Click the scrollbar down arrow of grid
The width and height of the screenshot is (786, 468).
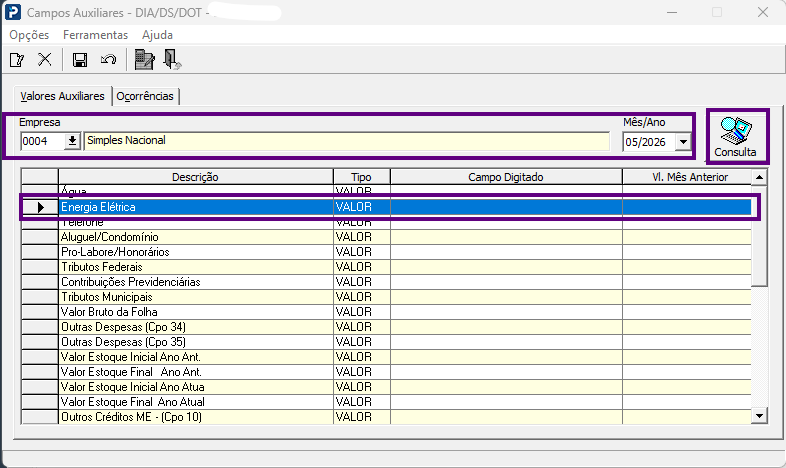(759, 416)
